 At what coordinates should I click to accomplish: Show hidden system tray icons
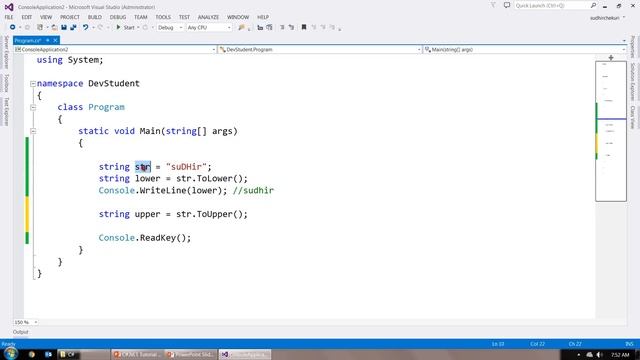[578, 355]
